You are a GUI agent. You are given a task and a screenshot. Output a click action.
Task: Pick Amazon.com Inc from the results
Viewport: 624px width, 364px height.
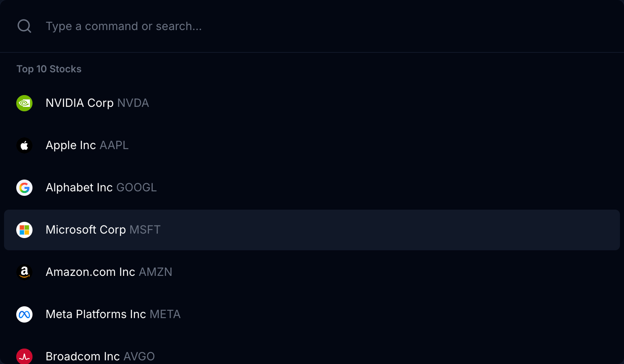tap(90, 272)
